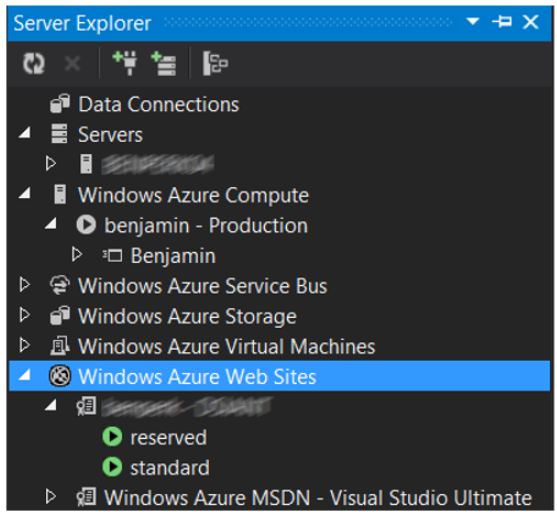The image size is (557, 512).
Task: Expand Windows Azure Storage node
Action: pos(25,315)
